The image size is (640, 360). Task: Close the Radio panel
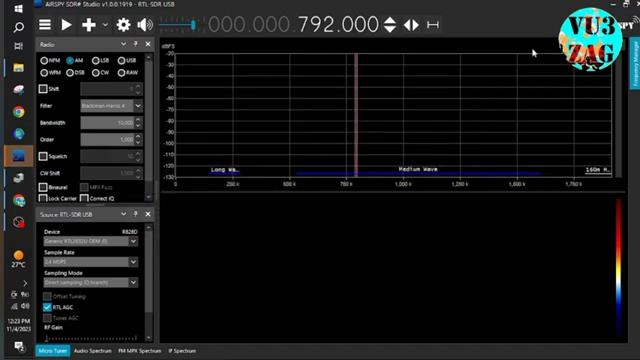[148, 44]
